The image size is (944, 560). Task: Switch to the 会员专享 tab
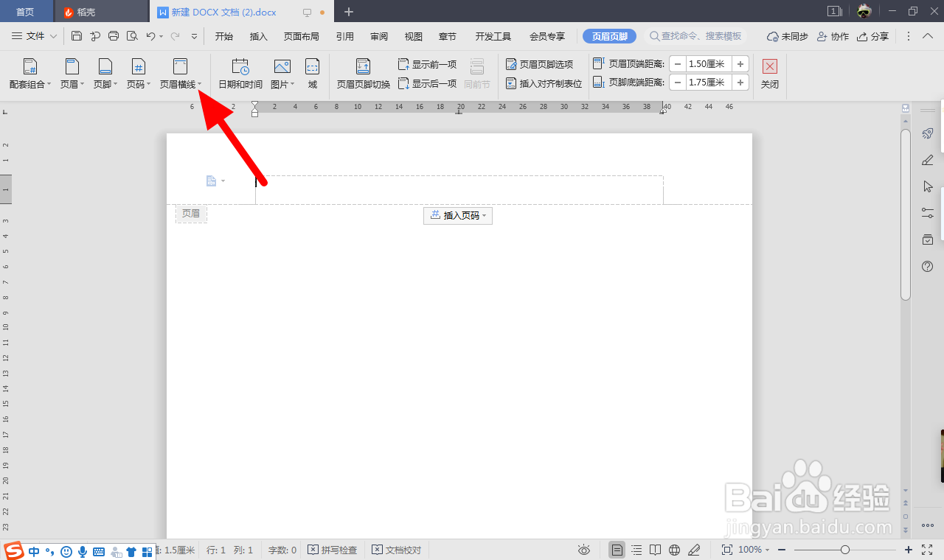pyautogui.click(x=547, y=36)
